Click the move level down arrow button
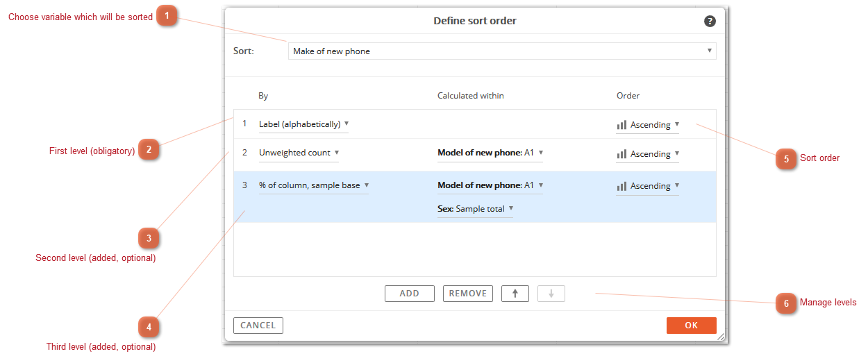The image size is (868, 363). pos(551,294)
